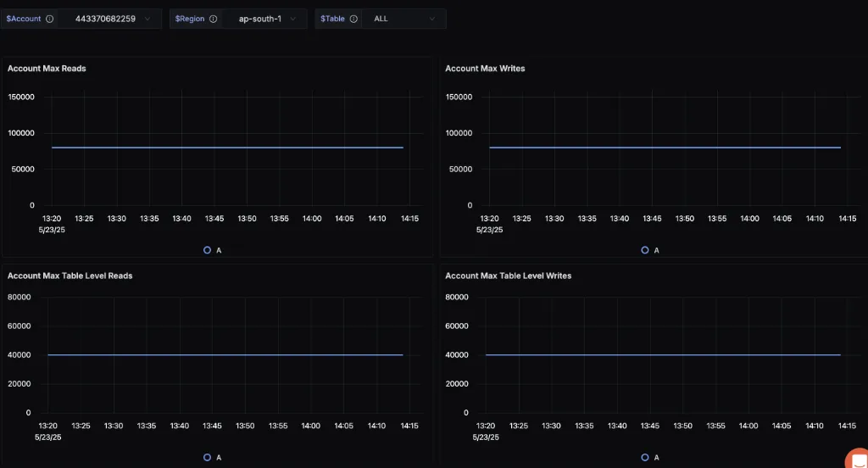The height and width of the screenshot is (468, 868).
Task: Click the info icon beside $Table
Action: tap(353, 19)
